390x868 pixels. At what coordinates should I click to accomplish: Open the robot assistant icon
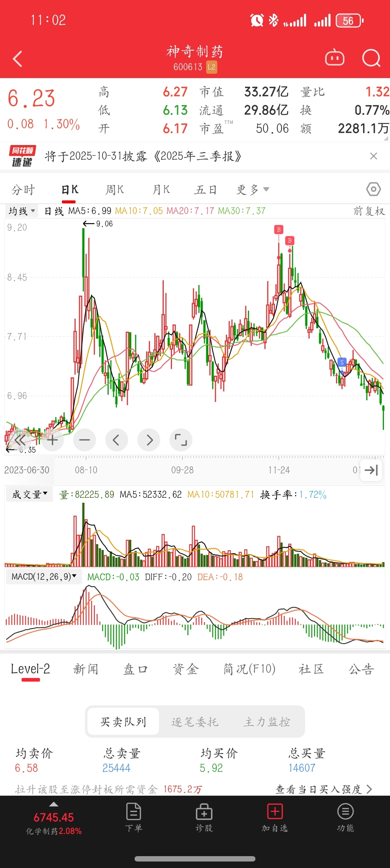pos(335,58)
